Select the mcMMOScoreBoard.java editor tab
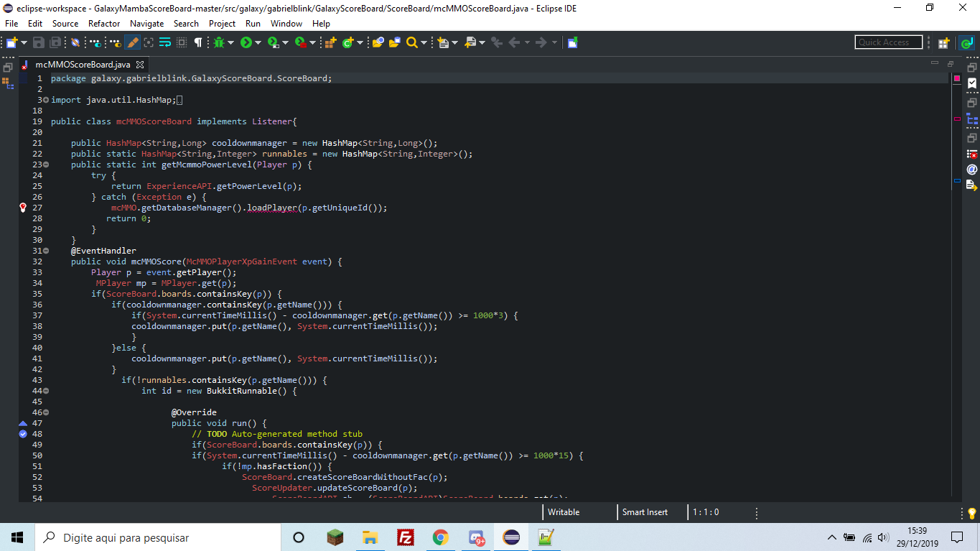 click(83, 64)
